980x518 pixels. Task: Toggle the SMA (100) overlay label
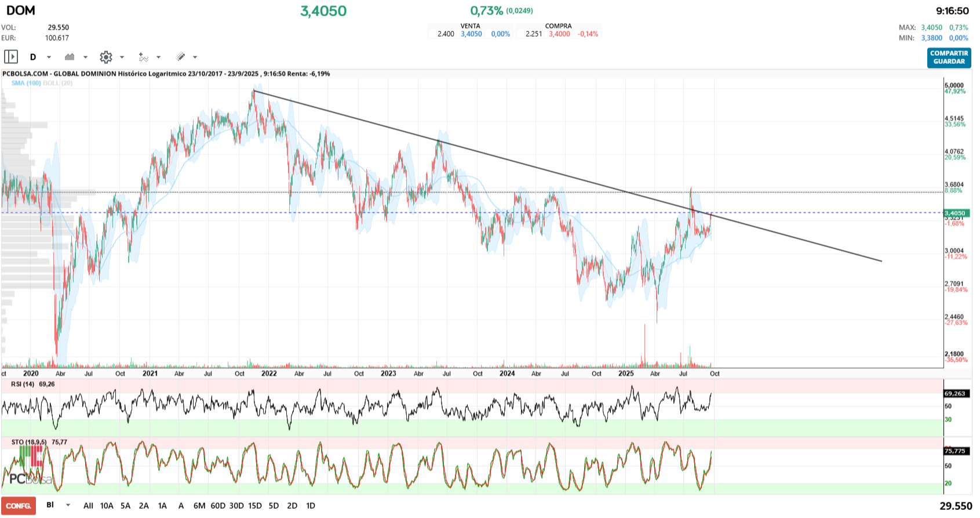(26, 83)
